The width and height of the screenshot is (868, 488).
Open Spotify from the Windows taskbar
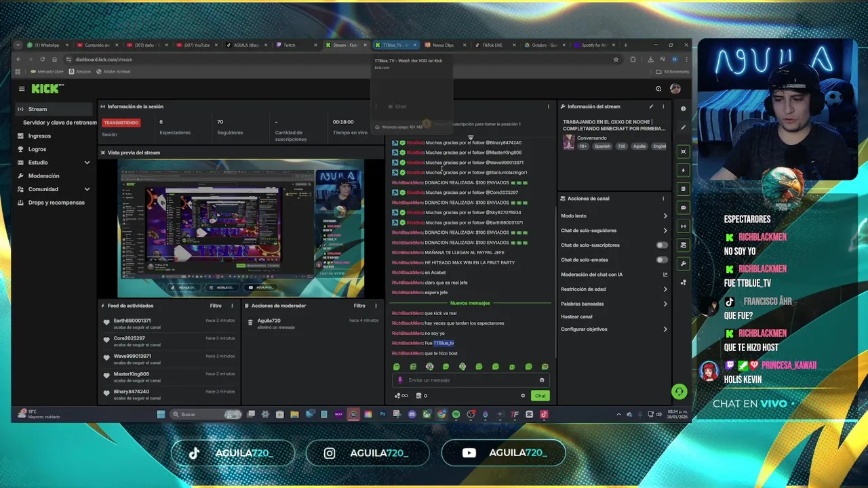pos(456,414)
